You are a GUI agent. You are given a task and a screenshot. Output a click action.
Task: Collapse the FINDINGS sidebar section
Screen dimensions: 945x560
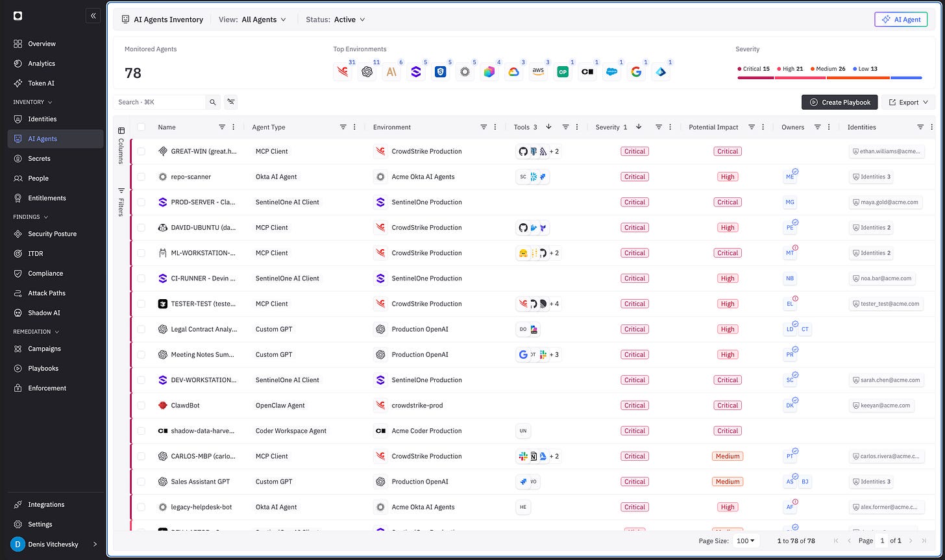pos(31,217)
